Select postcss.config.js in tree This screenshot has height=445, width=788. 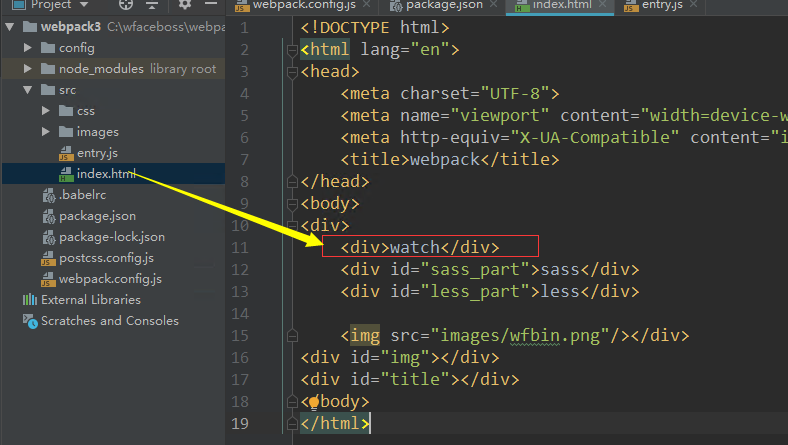[107, 258]
